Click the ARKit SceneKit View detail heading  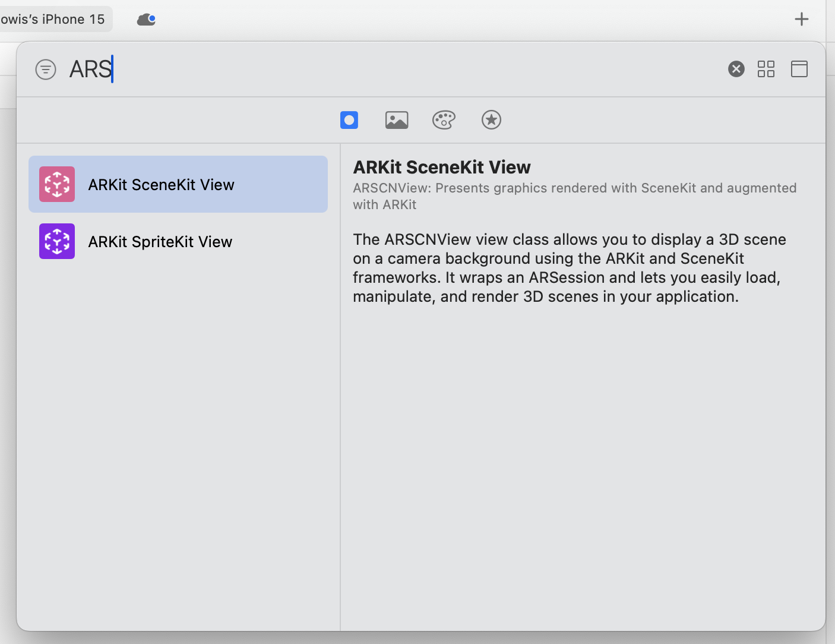coord(442,168)
